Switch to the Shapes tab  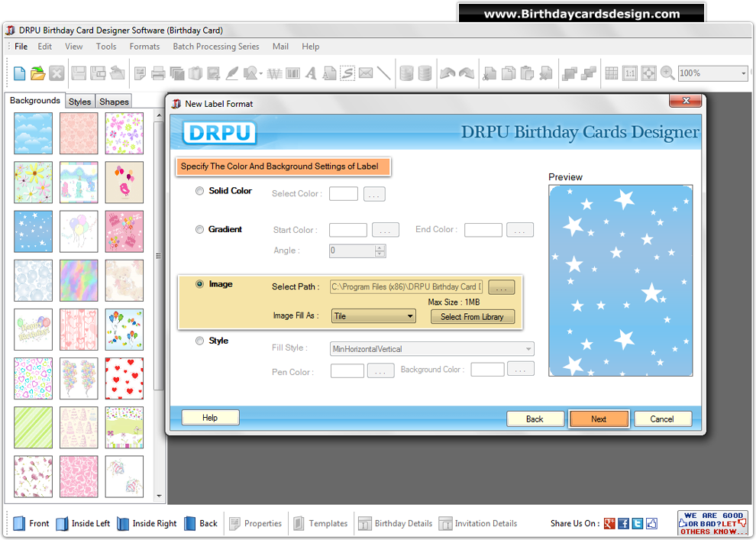point(114,102)
